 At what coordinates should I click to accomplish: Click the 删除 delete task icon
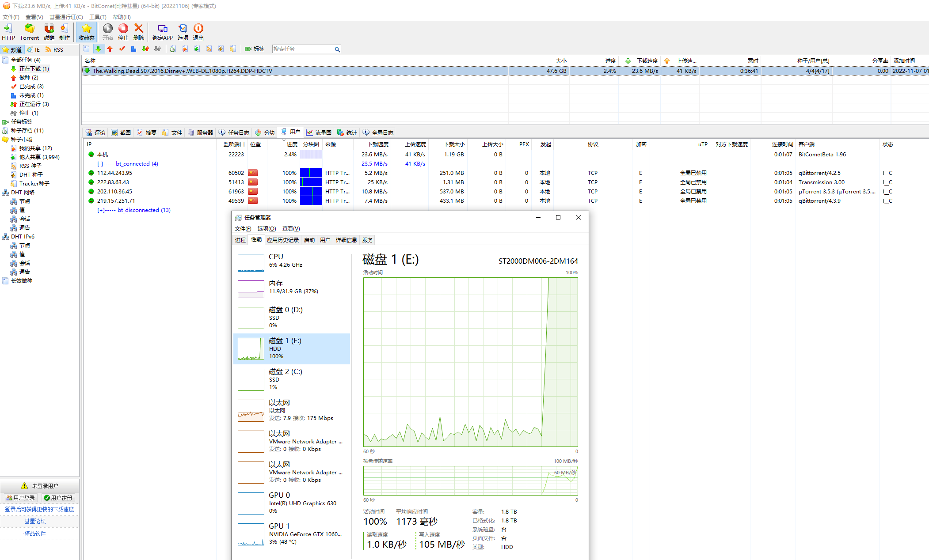139,32
